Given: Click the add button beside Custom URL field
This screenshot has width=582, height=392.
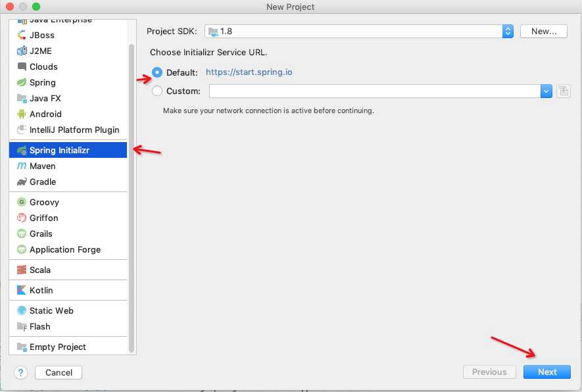Looking at the screenshot, I should tap(564, 91).
